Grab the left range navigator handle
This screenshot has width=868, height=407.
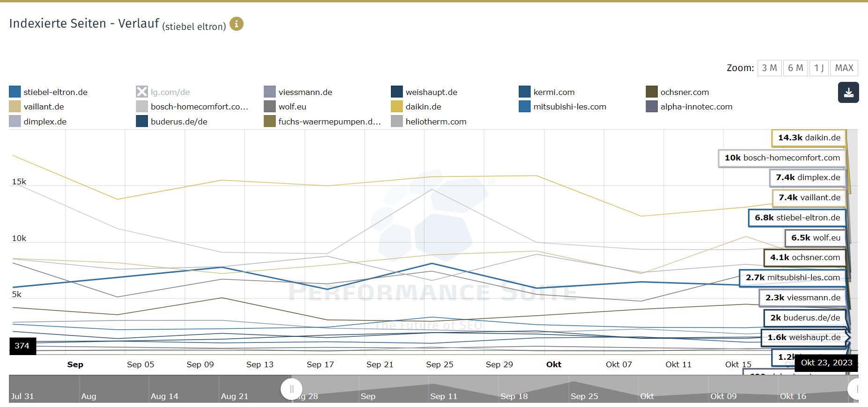point(291,389)
